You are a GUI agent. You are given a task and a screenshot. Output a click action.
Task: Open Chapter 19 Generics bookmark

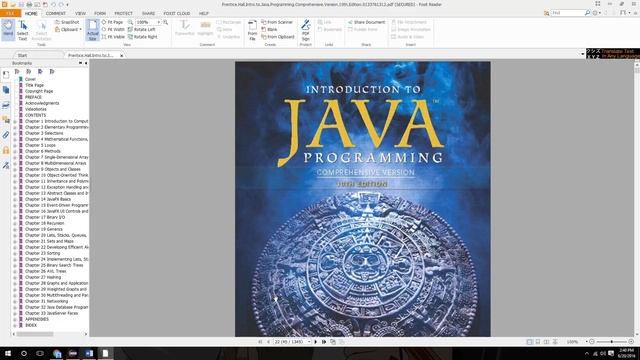(x=44, y=229)
